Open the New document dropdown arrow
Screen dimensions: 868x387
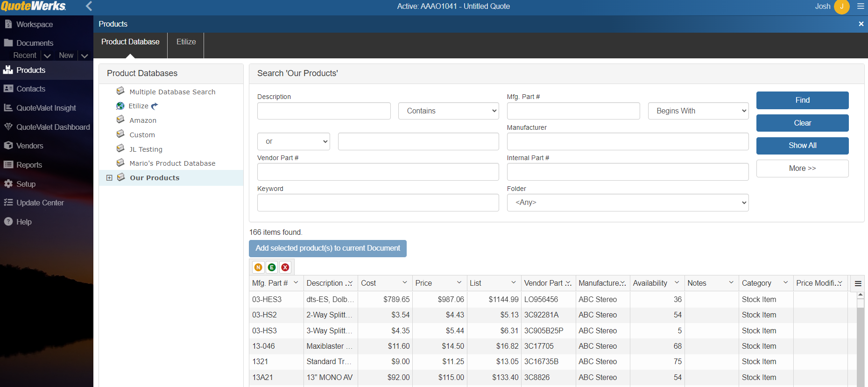85,56
